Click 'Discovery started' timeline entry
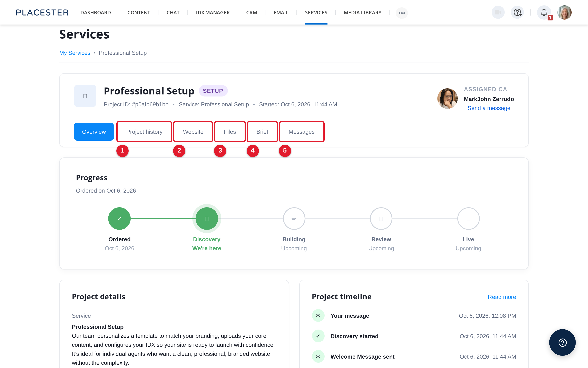The width and height of the screenshot is (588, 368). pos(414,336)
